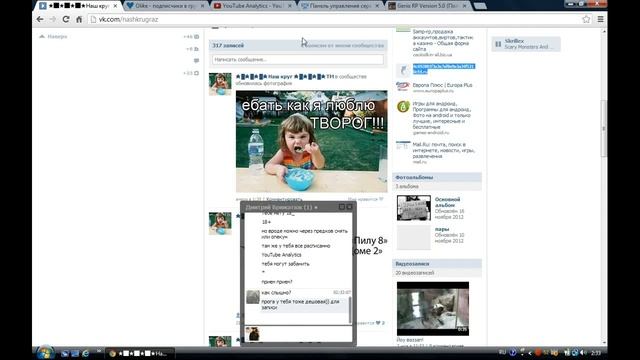Switch to the Панель управления tab
640x360 pixels.
click(x=340, y=6)
